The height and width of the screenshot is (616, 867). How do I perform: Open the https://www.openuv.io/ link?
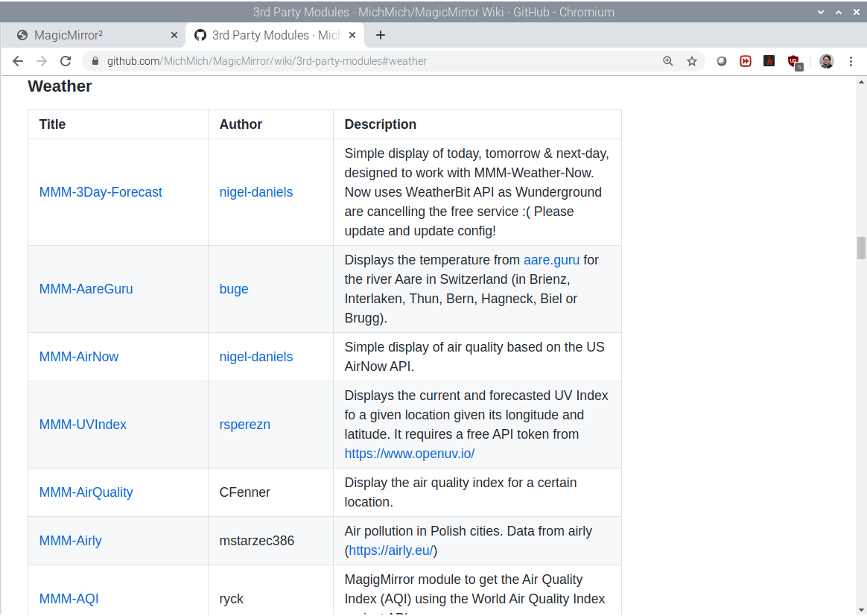[409, 454]
